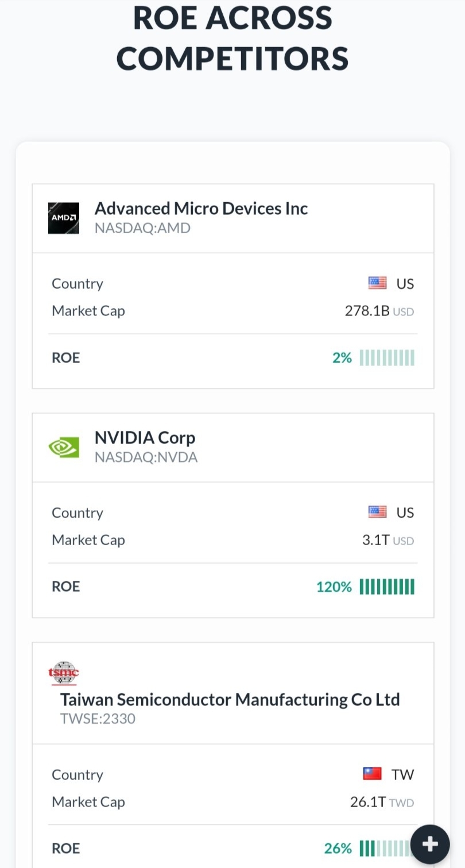Click the NASDAQ:NVDA ticker symbol

[146, 457]
